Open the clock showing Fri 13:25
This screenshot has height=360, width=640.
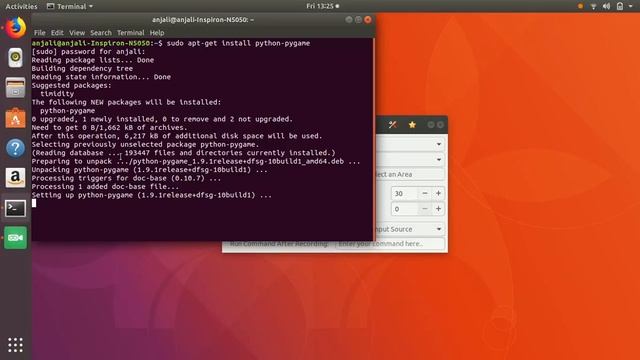click(x=322, y=6)
